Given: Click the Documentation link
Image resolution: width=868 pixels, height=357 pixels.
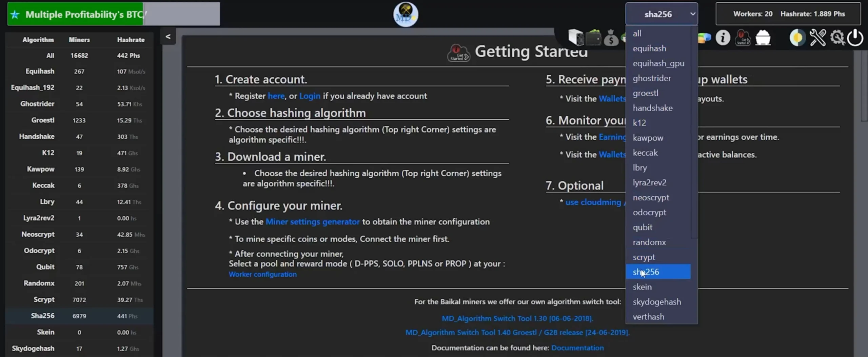Looking at the screenshot, I should pyautogui.click(x=577, y=348).
